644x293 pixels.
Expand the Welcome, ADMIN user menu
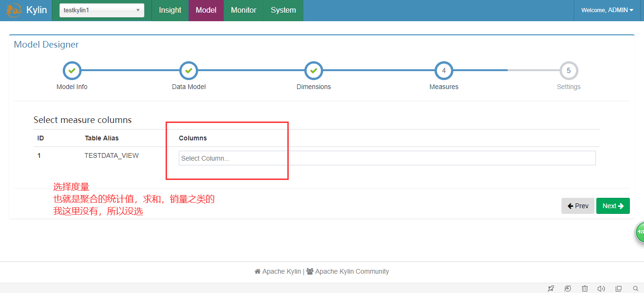607,10
